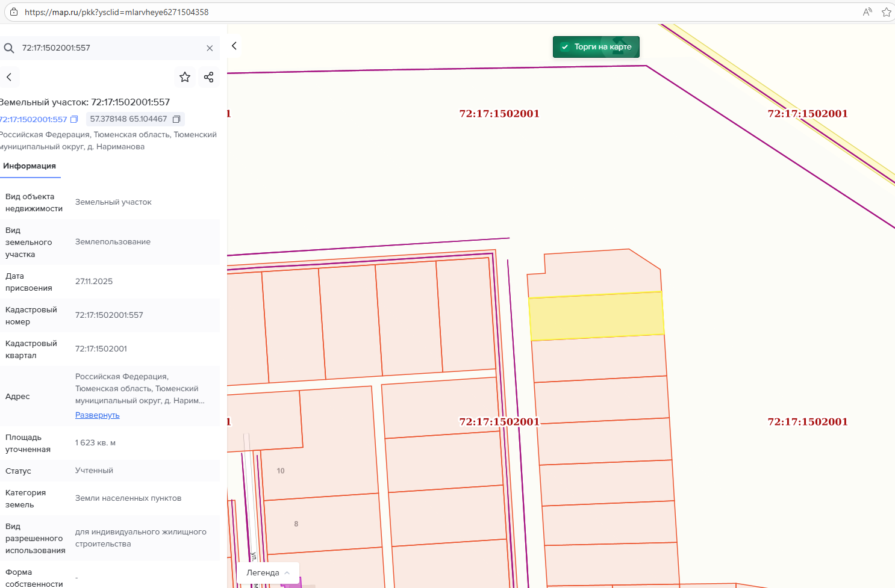Viewport: 895px width, 588px height.
Task: View site info via lock icon
Action: pos(14,12)
